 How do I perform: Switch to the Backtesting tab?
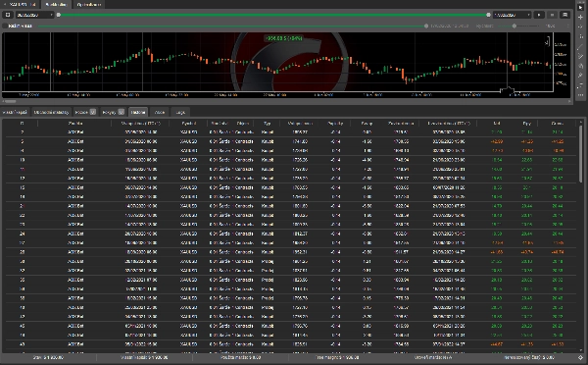[56, 5]
